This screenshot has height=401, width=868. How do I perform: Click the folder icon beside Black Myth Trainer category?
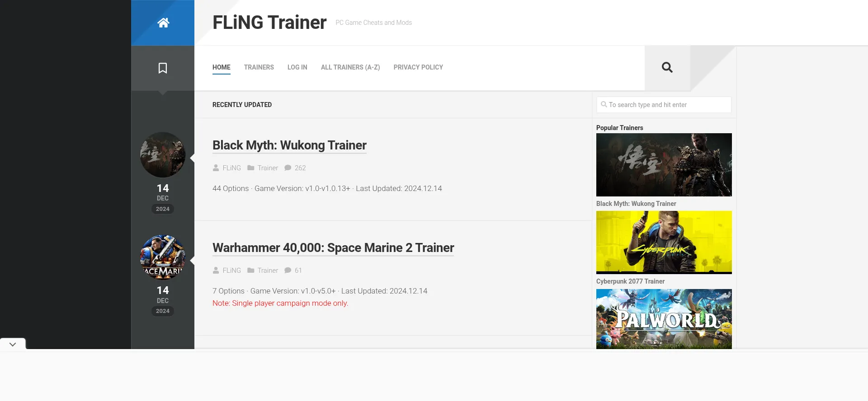point(251,168)
